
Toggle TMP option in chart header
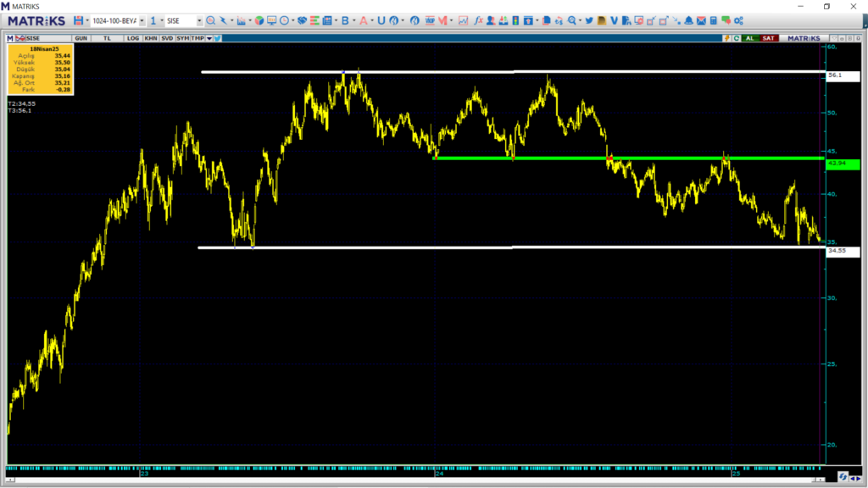198,38
